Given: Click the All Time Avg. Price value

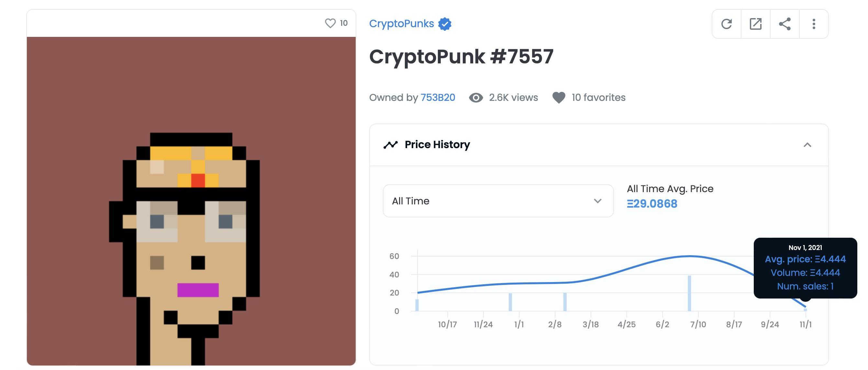Looking at the screenshot, I should (652, 204).
